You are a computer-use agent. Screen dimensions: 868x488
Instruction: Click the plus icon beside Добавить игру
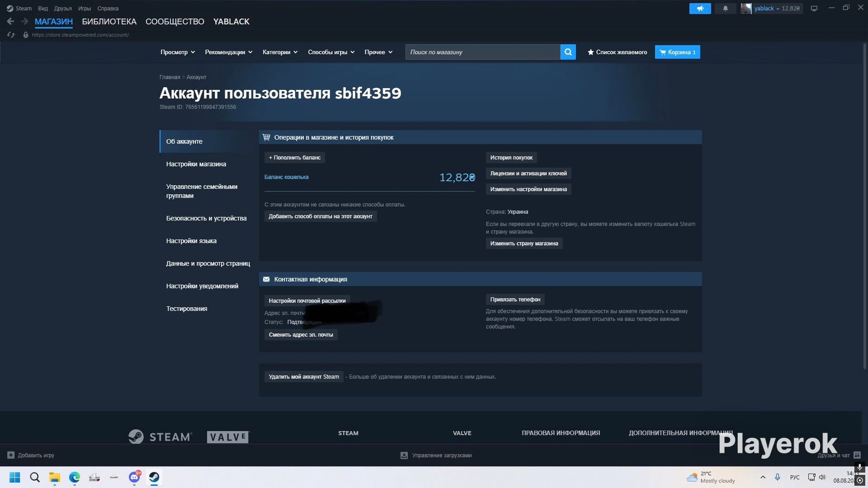click(x=11, y=455)
